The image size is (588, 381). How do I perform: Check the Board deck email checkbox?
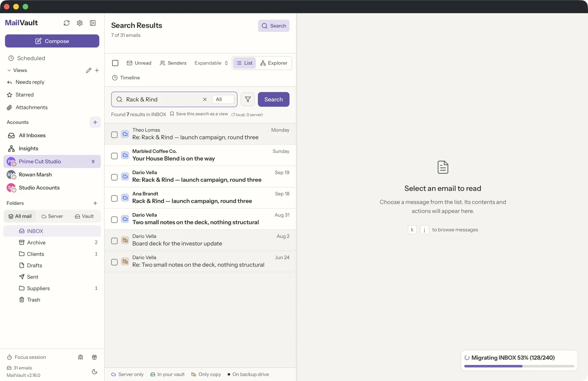114,241
